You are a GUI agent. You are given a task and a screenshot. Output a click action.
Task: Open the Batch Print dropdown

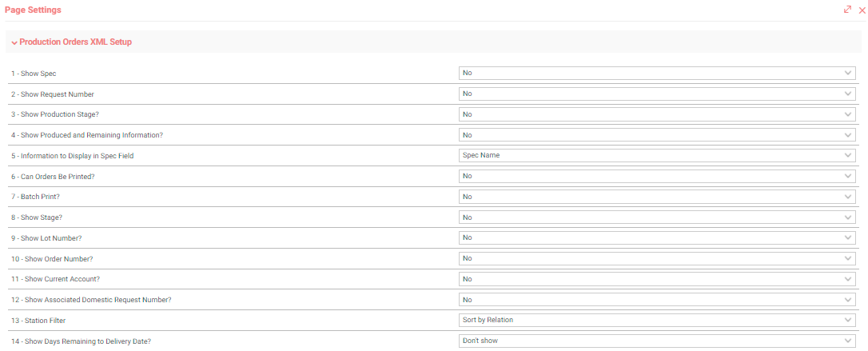pos(657,197)
